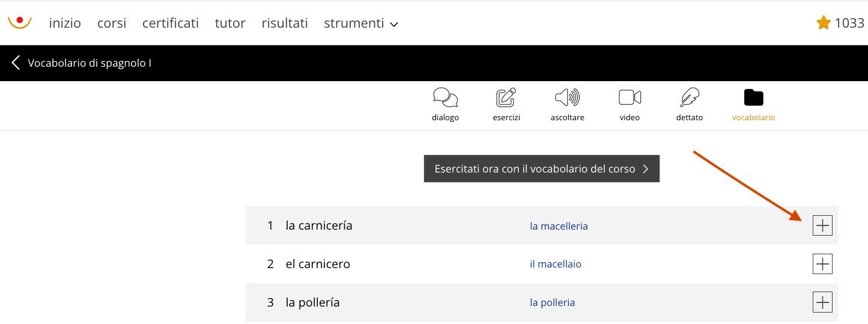Go back using the left arrow
This screenshot has height=324, width=868.
(x=16, y=63)
